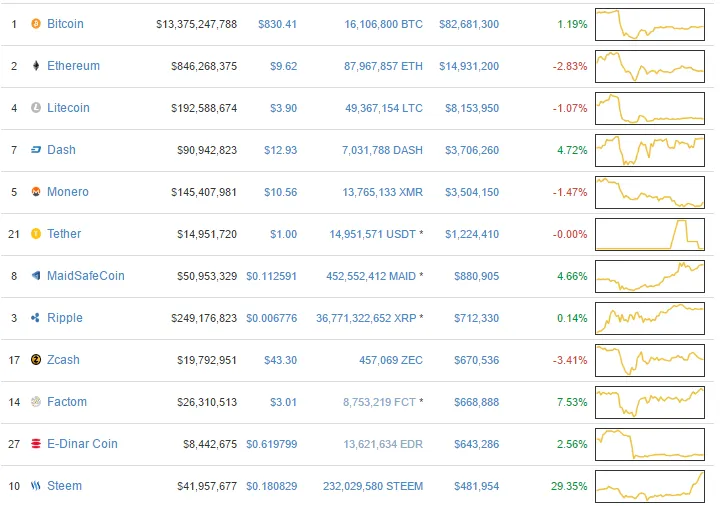The image size is (720, 506).
Task: Open the Factom price sparkline chart
Action: 650,403
